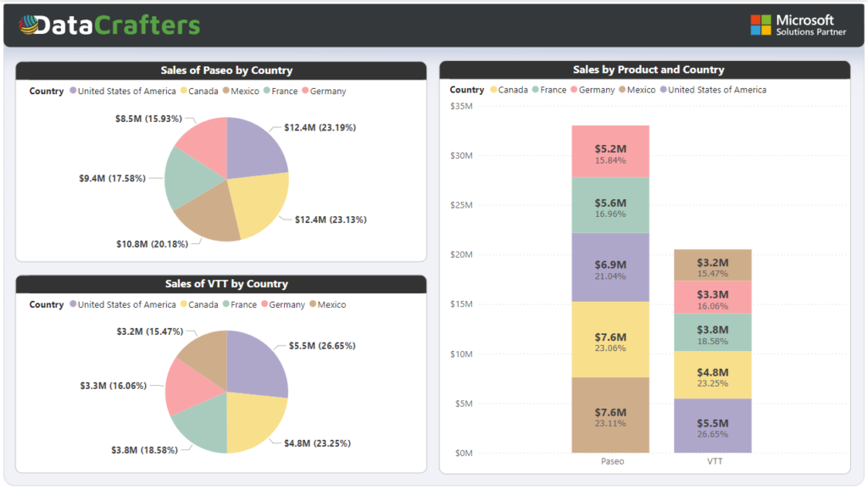Select Germany in the Paseo pie chart legend
The image size is (868, 490).
328,92
